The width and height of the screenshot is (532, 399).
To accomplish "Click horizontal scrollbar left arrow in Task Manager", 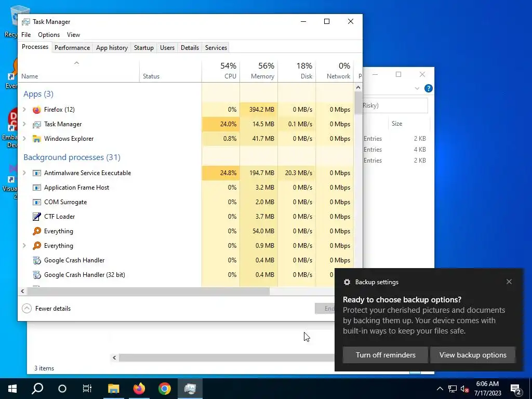I will point(22,291).
